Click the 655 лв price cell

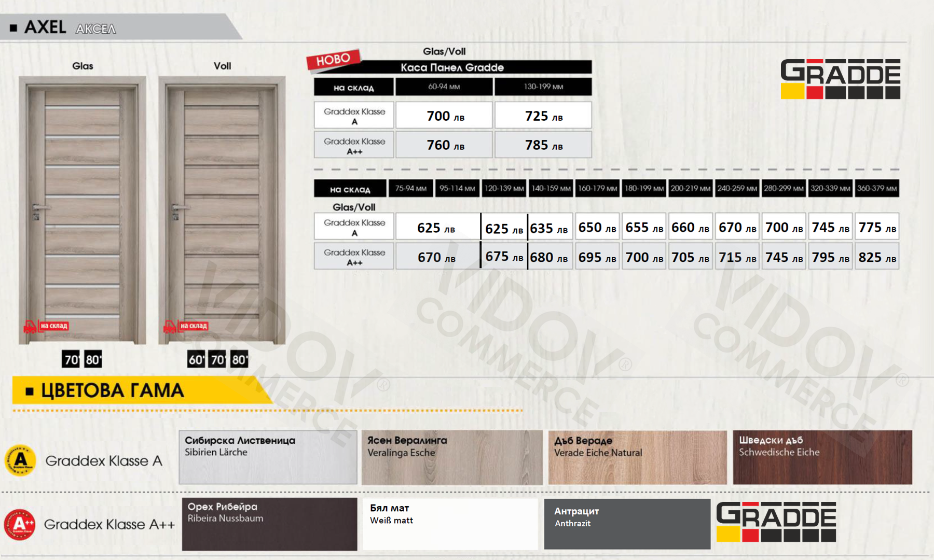[644, 227]
